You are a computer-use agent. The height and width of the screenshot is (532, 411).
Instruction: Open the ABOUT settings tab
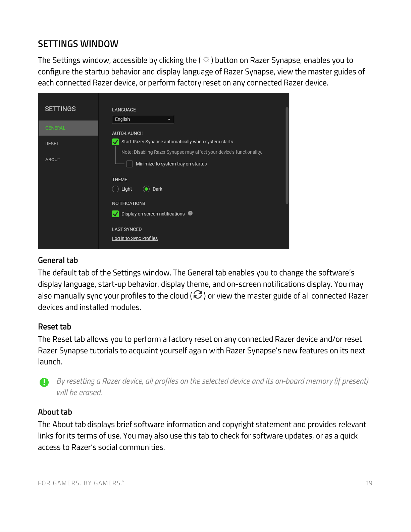coord(68,159)
